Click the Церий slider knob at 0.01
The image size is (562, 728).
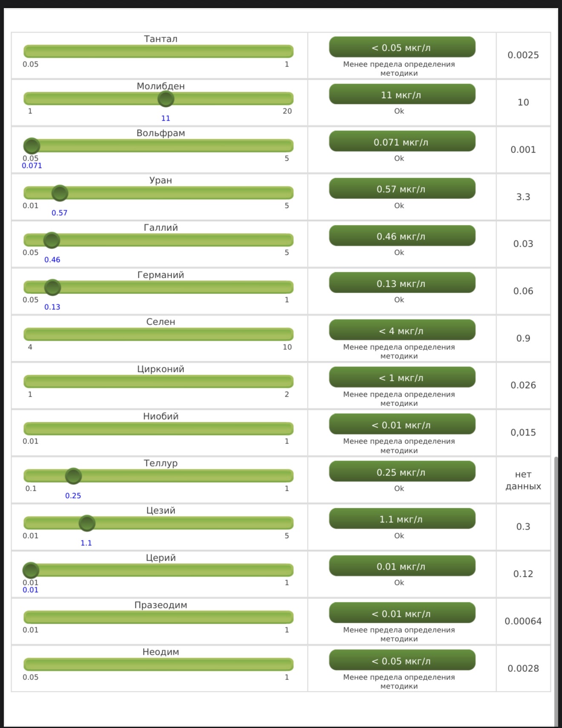pyautogui.click(x=31, y=570)
